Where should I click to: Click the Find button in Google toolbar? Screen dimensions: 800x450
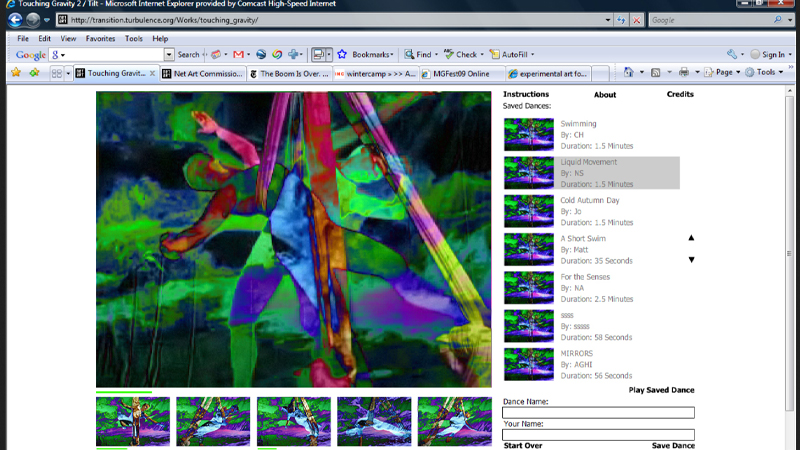[x=418, y=54]
